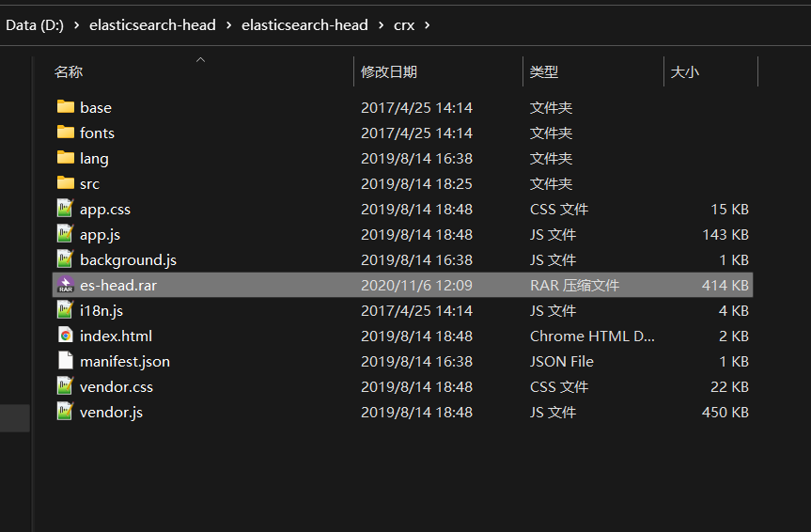The image size is (811, 532).
Task: Click the Chrome icon for index.html
Action: (65, 335)
